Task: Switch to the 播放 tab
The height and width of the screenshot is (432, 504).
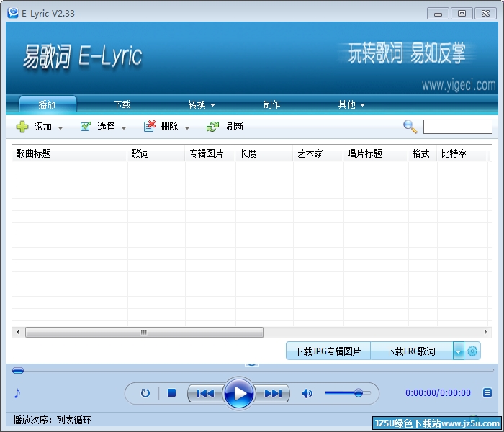Action: pos(48,104)
